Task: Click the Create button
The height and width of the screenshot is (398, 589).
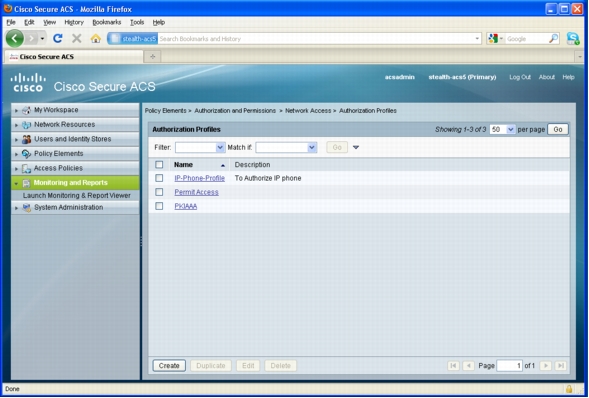Action: pyautogui.click(x=169, y=366)
